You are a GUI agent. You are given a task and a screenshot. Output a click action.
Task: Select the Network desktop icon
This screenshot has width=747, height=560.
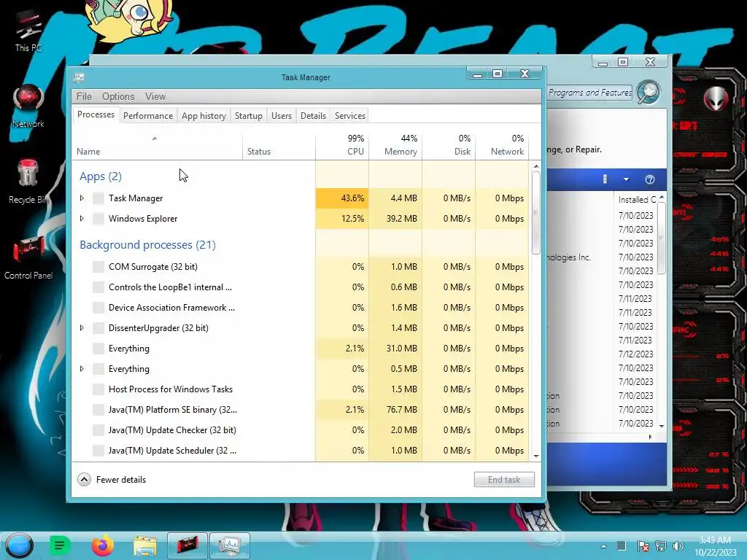click(28, 106)
